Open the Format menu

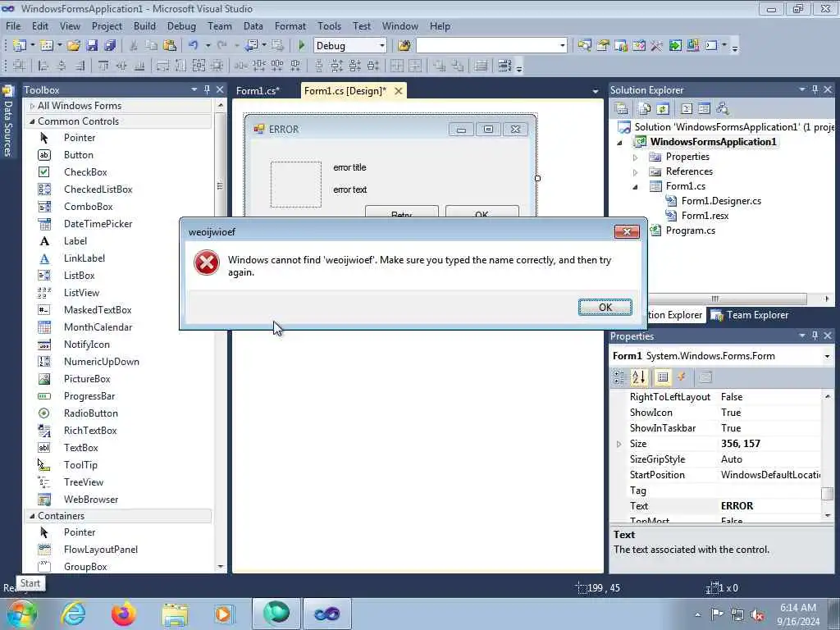(x=290, y=26)
